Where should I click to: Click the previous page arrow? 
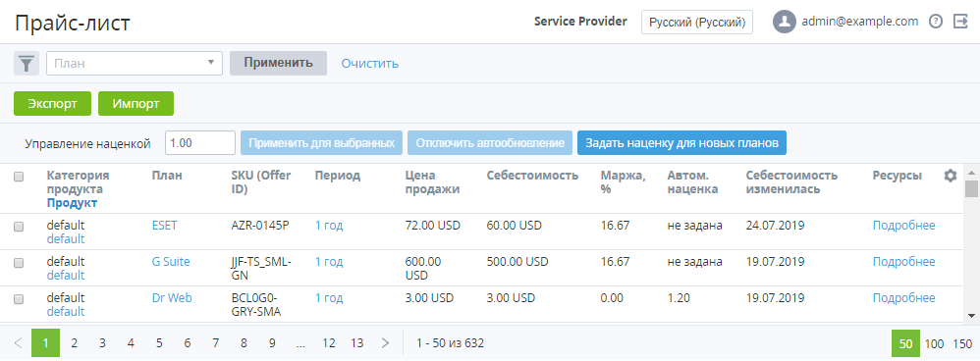pos(18,343)
